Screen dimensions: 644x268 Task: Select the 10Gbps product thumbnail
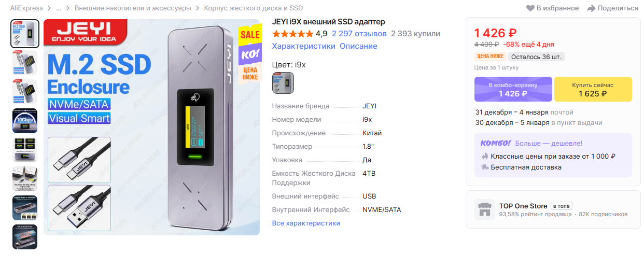tap(25, 121)
